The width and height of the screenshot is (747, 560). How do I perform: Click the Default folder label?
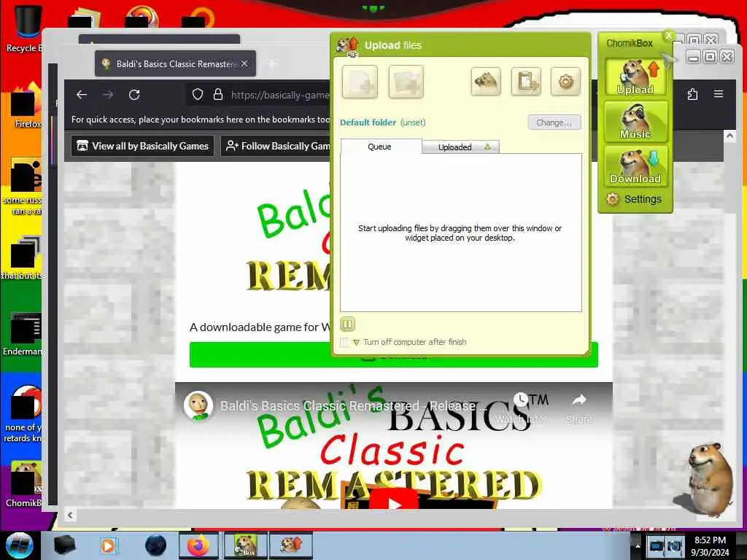click(368, 122)
